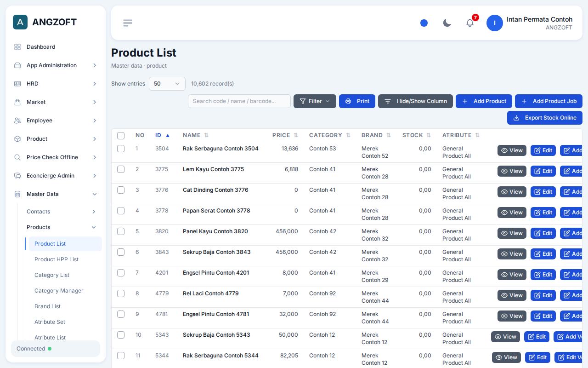Open the Filter dropdown

click(315, 101)
